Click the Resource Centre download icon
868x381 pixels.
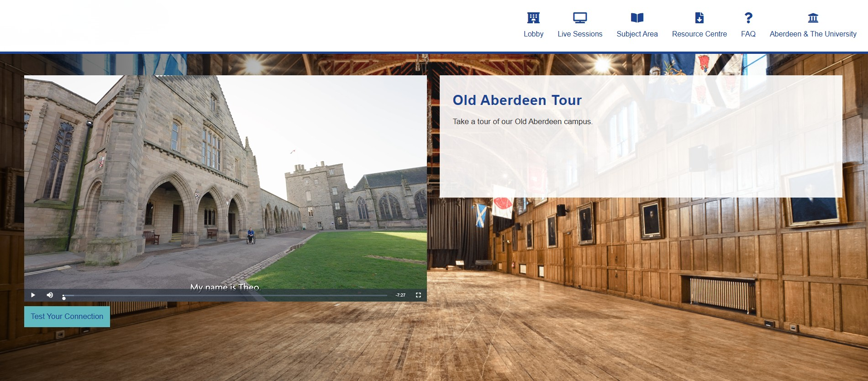699,18
